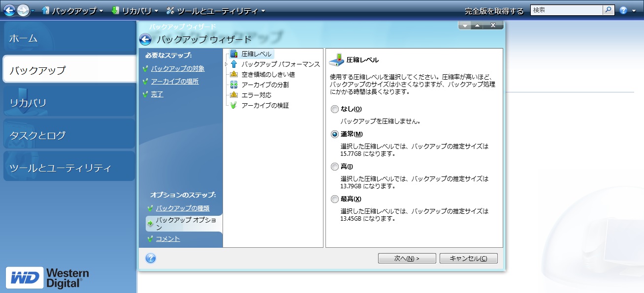Focus the 検索 search field
Screen dimensions: 644x293
[566, 10]
